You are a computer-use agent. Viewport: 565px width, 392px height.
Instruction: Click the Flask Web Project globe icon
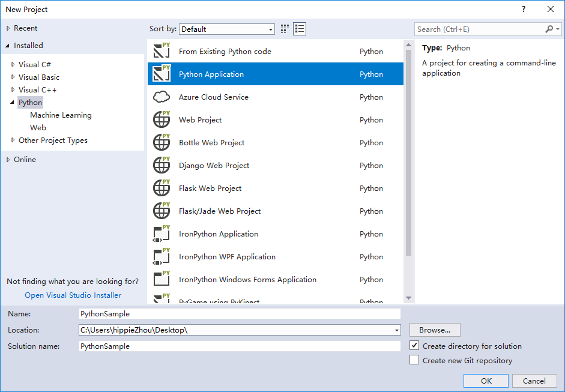[x=162, y=188]
